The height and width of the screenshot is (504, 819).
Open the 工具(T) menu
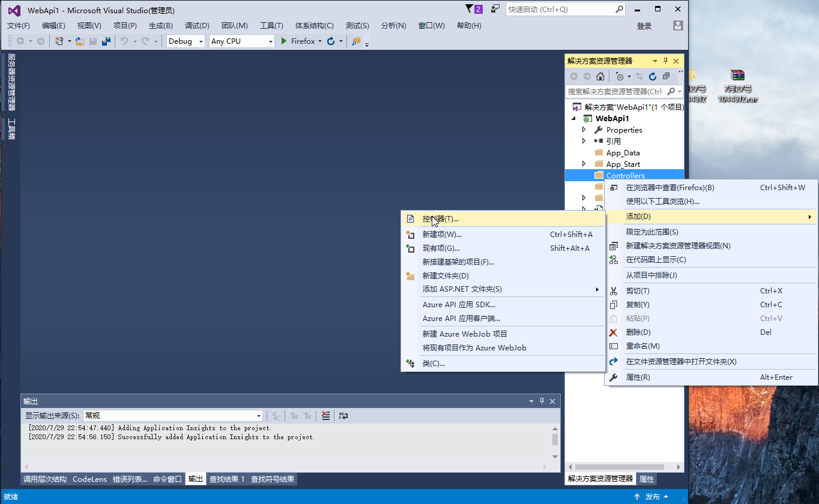271,25
